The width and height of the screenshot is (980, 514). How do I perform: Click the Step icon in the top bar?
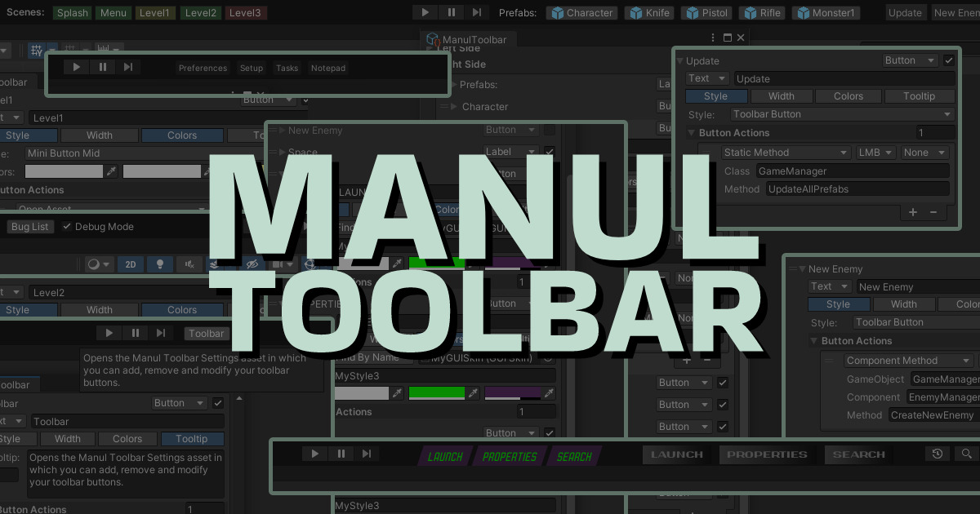478,12
